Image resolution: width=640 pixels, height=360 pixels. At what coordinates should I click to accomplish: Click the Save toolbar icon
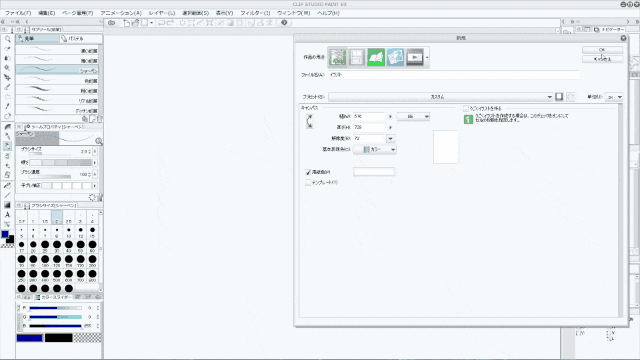coord(144,23)
